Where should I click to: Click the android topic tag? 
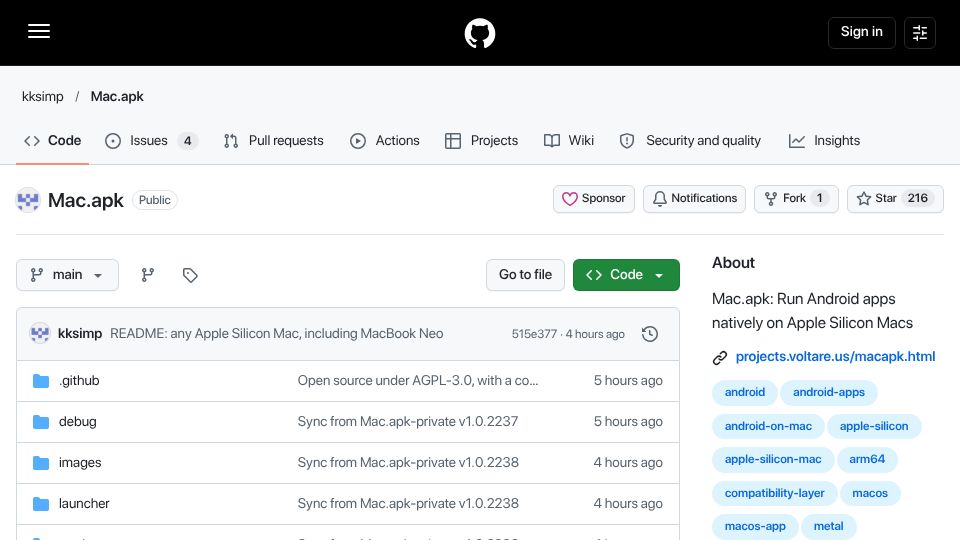coord(744,392)
